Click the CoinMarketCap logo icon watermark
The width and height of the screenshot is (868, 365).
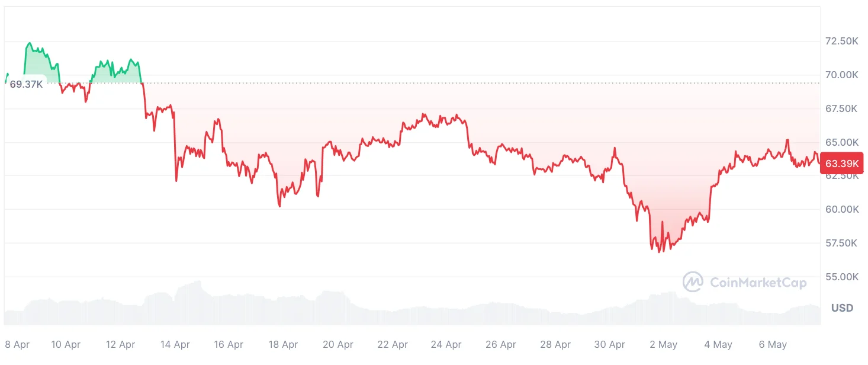[693, 282]
